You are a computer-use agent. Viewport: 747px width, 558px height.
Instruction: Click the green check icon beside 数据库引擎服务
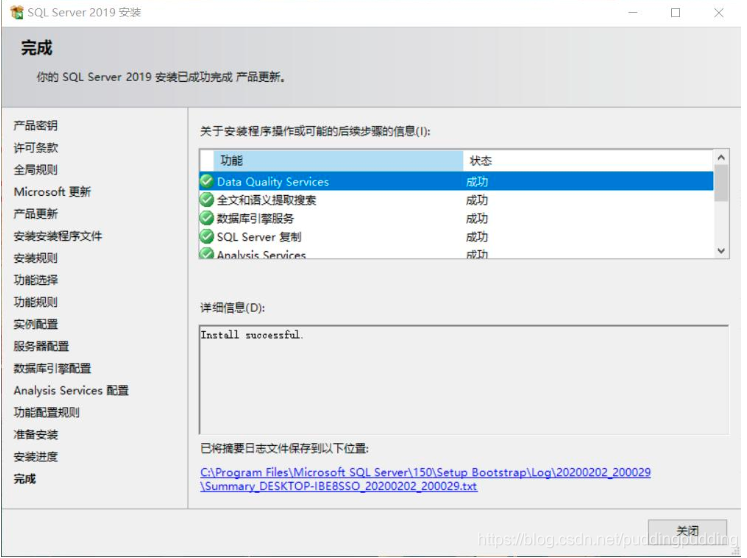(x=207, y=218)
